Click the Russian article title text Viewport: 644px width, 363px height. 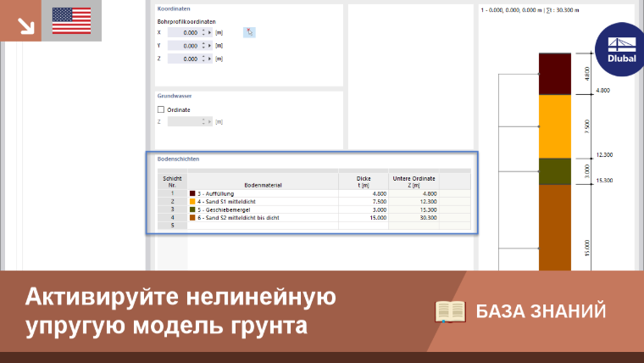click(180, 311)
